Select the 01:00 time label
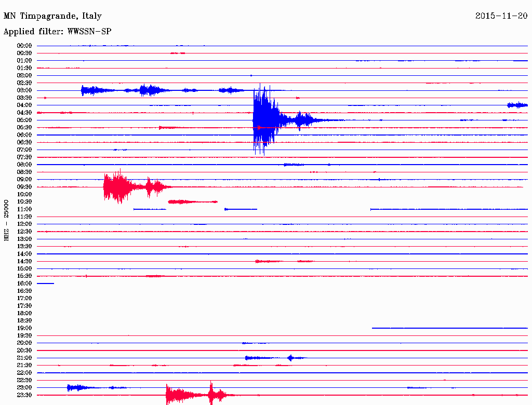Viewport: 532px width, 405px height. pos(24,61)
